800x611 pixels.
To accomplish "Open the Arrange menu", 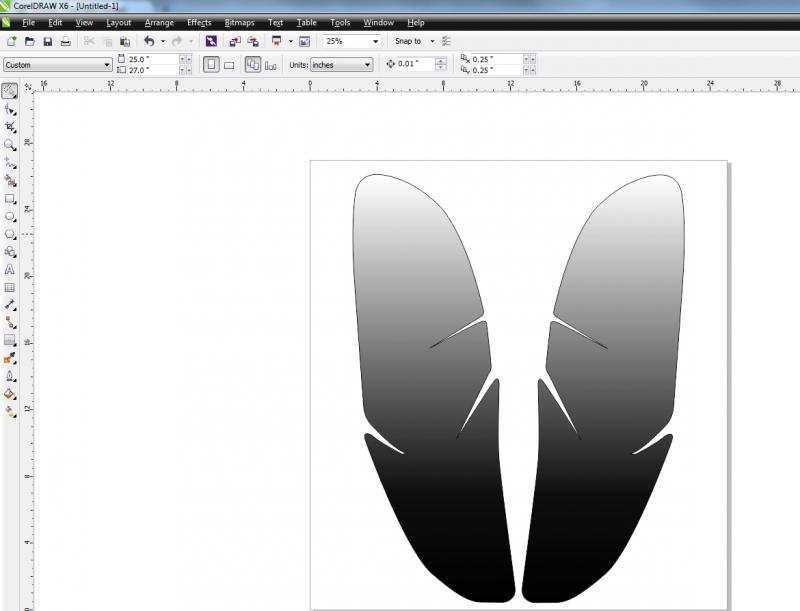I will pos(159,22).
